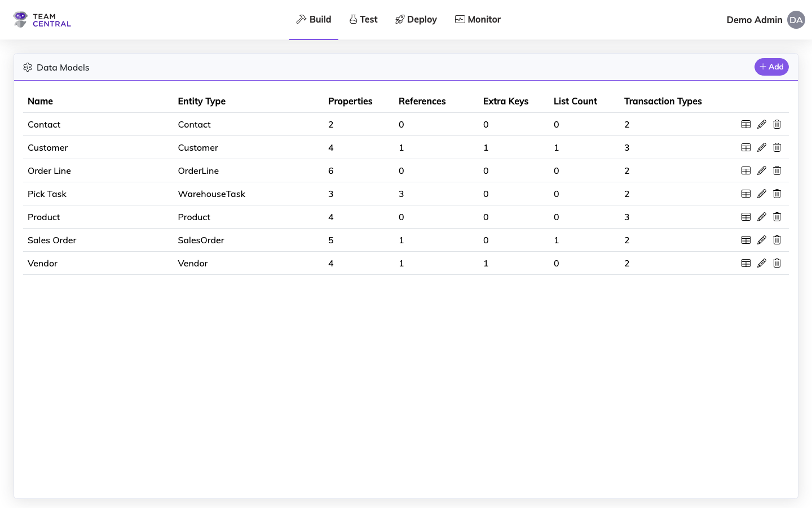The image size is (812, 508).
Task: Click the Transaction Types column header
Action: pos(663,101)
